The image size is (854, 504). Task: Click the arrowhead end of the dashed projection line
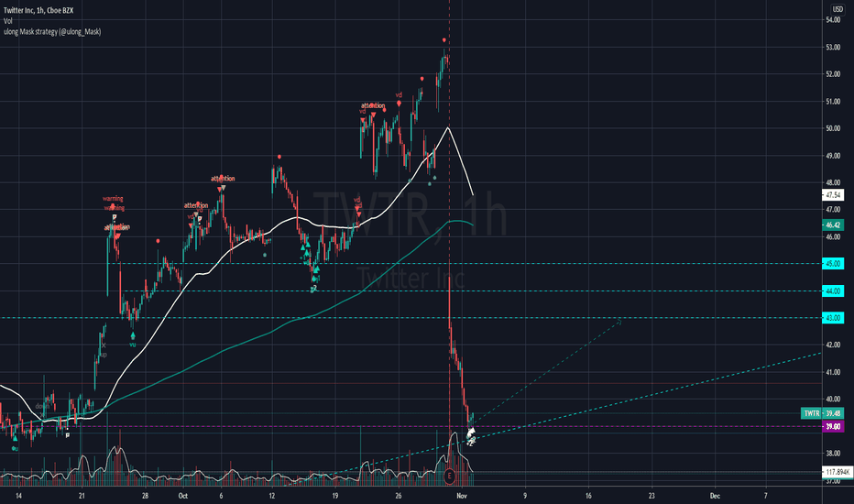pos(619,323)
